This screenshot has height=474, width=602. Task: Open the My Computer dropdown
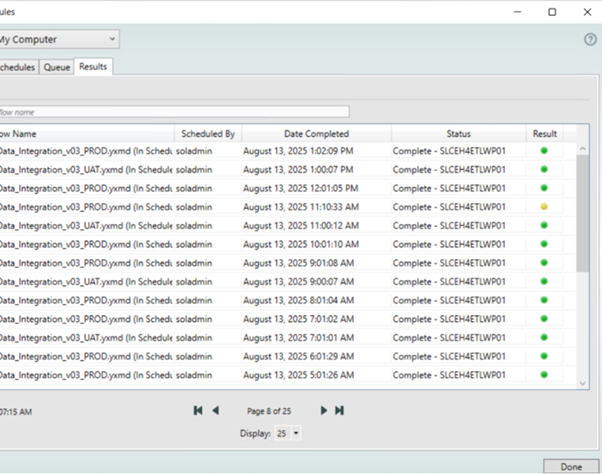click(58, 39)
